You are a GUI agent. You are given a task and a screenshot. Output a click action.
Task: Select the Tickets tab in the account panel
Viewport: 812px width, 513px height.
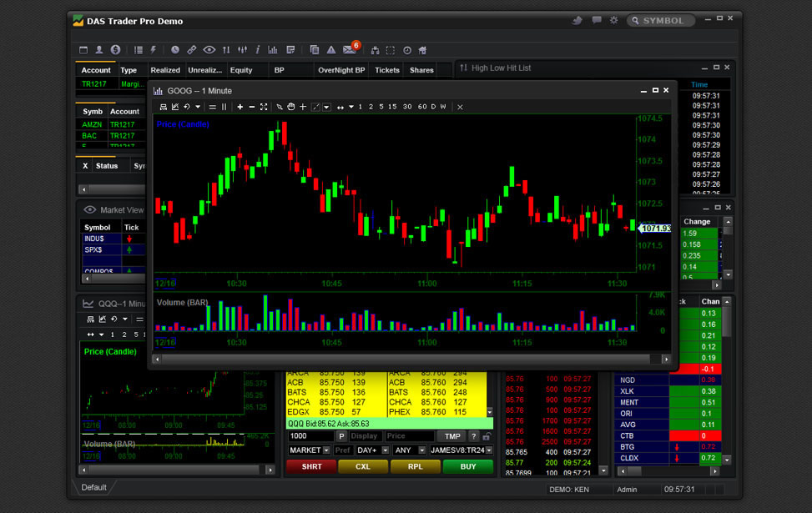coord(386,70)
